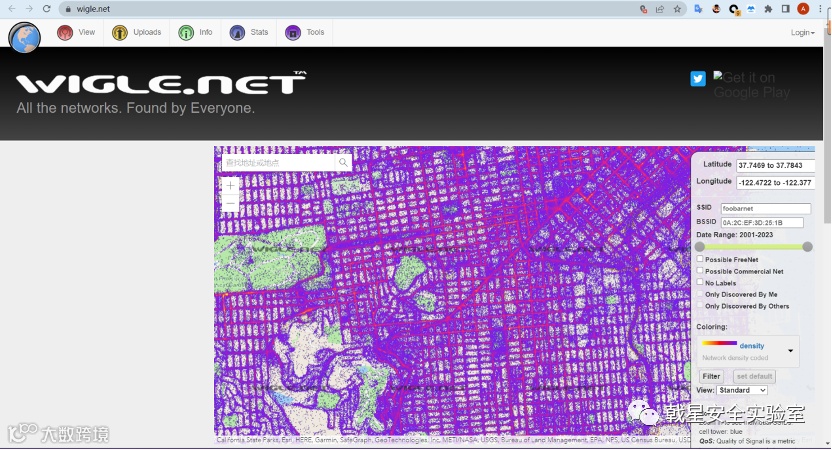Check Only Discovered By Others

[x=700, y=306]
